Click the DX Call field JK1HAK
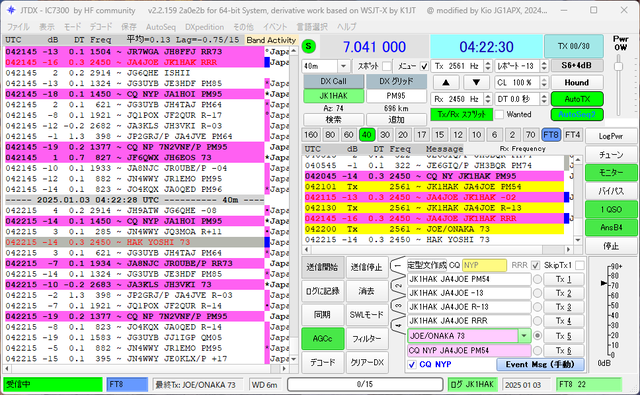This screenshot has width=640, height=395. coord(333,96)
